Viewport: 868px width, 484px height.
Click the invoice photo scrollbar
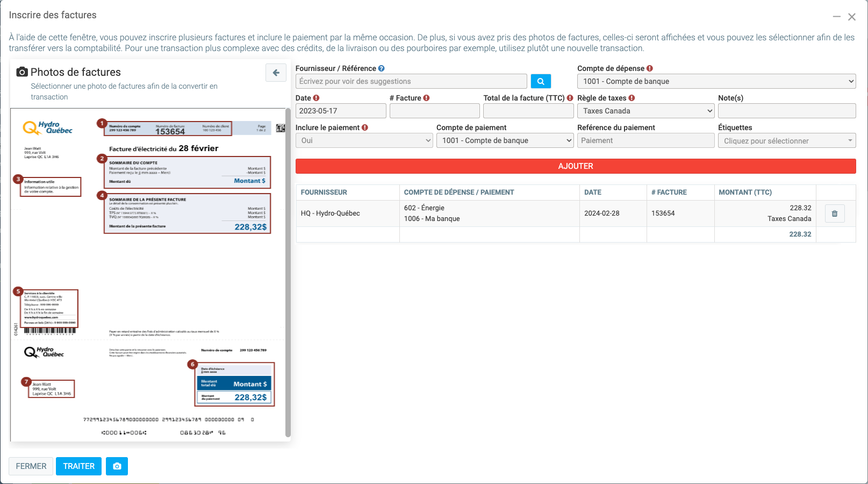point(288,269)
